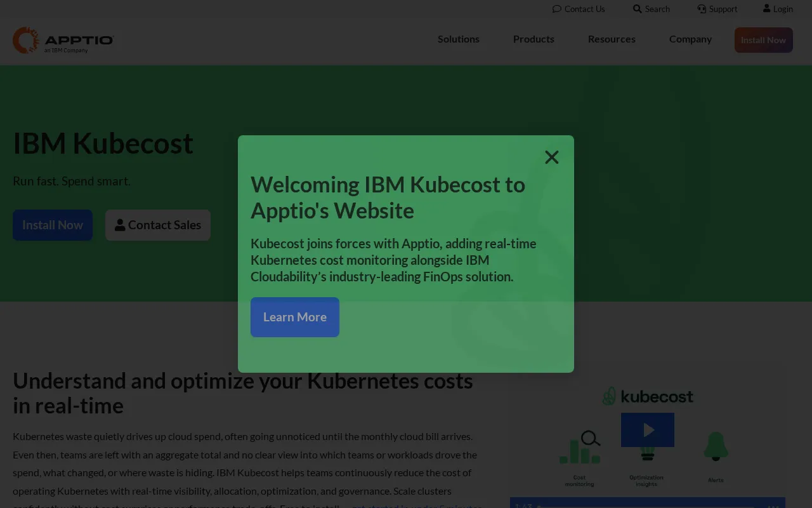Click Learn More in the popup
The width and height of the screenshot is (812, 508).
click(x=295, y=317)
